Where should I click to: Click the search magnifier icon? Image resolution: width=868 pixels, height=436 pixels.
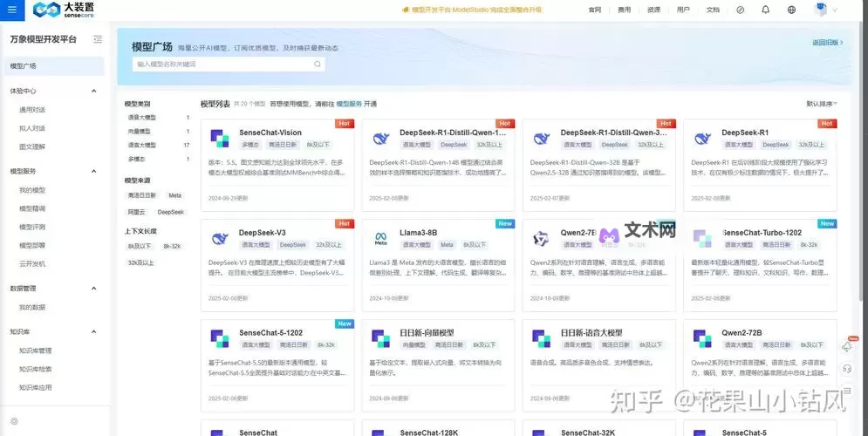click(318, 64)
